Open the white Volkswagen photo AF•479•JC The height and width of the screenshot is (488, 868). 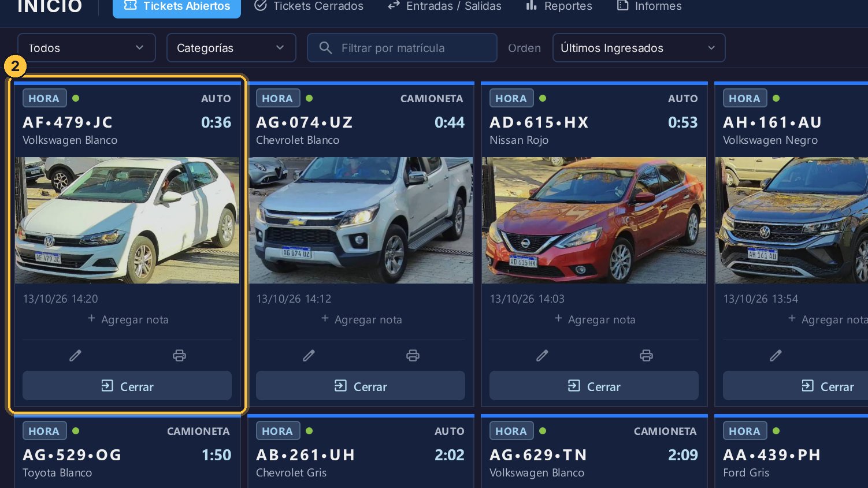coord(127,220)
